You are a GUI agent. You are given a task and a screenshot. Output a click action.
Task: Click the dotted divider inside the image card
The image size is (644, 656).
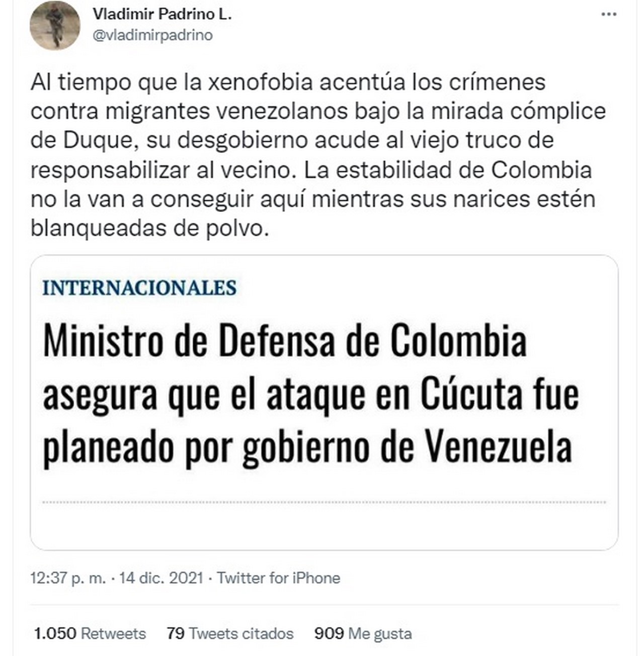coord(324,502)
